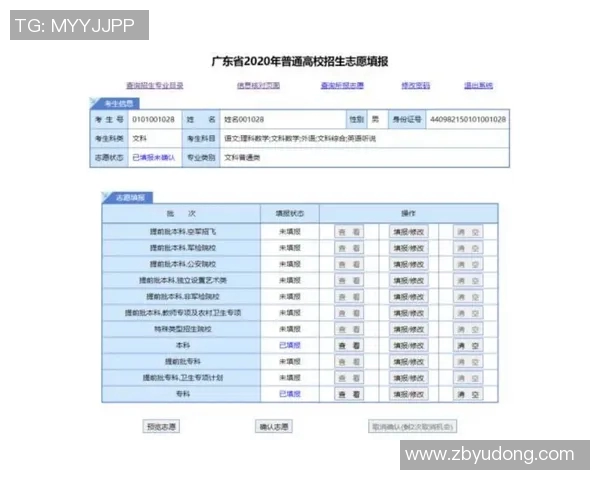Select the name value 姓名001028
600x480 pixels.
(244, 119)
